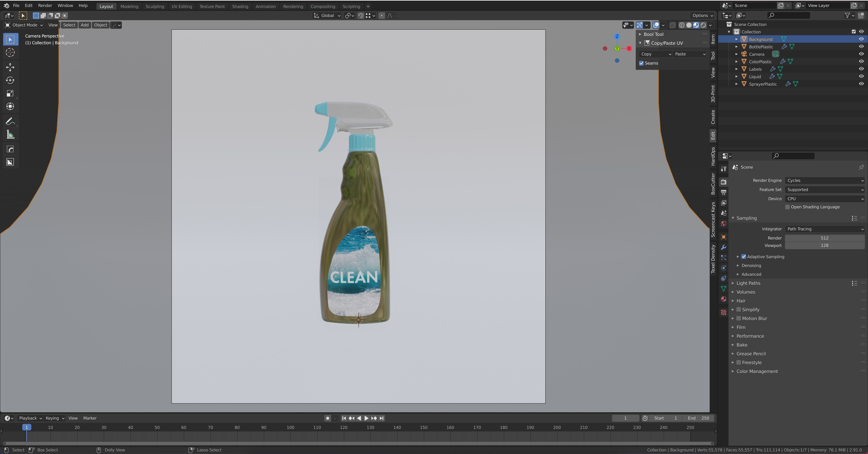Hide the Liquid object in outliner
This screenshot has width=868, height=454.
(x=861, y=76)
